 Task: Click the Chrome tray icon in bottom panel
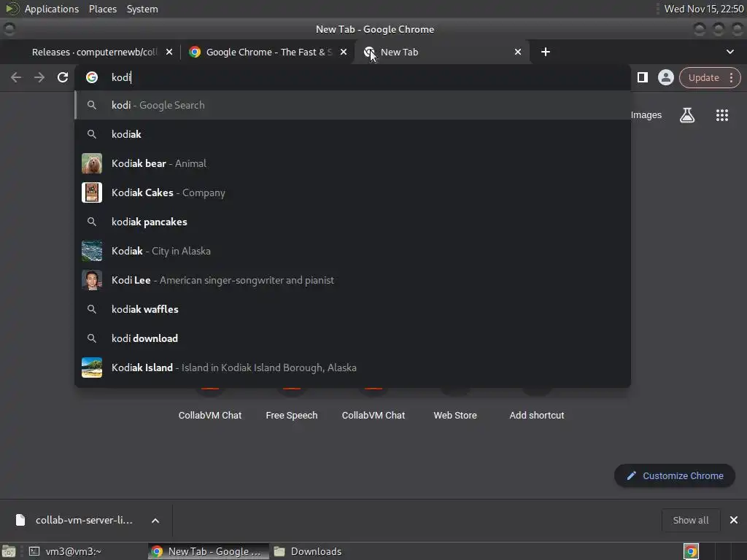[691, 551]
